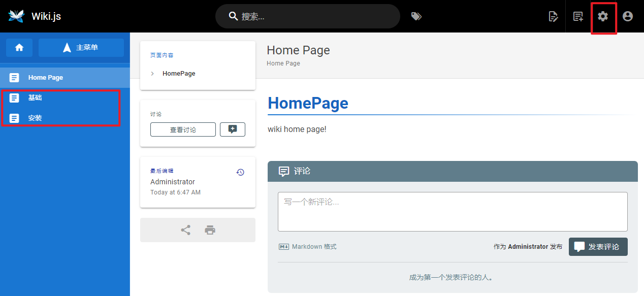The width and height of the screenshot is (644, 296).
Task: Click the document icon beside Home Page
Action: (x=14, y=78)
